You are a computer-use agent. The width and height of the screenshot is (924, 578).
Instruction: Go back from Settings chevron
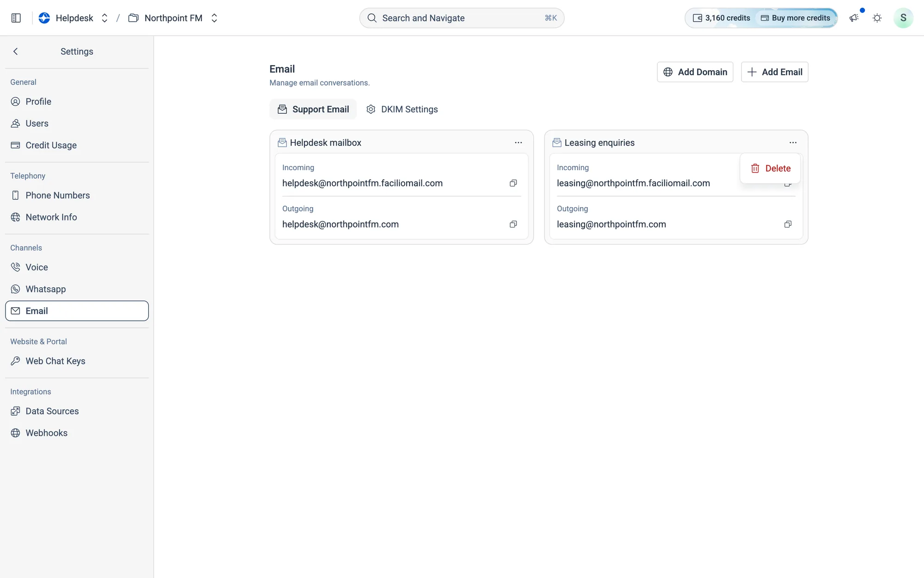coord(16,51)
